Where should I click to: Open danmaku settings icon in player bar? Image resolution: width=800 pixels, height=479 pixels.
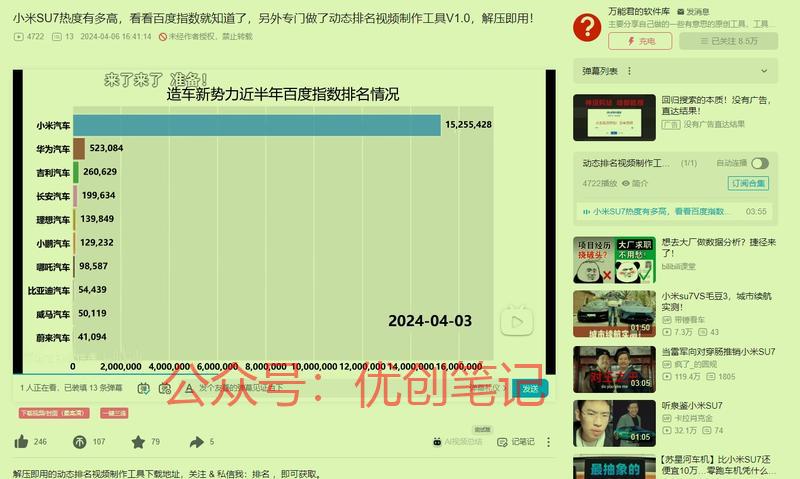click(165, 388)
